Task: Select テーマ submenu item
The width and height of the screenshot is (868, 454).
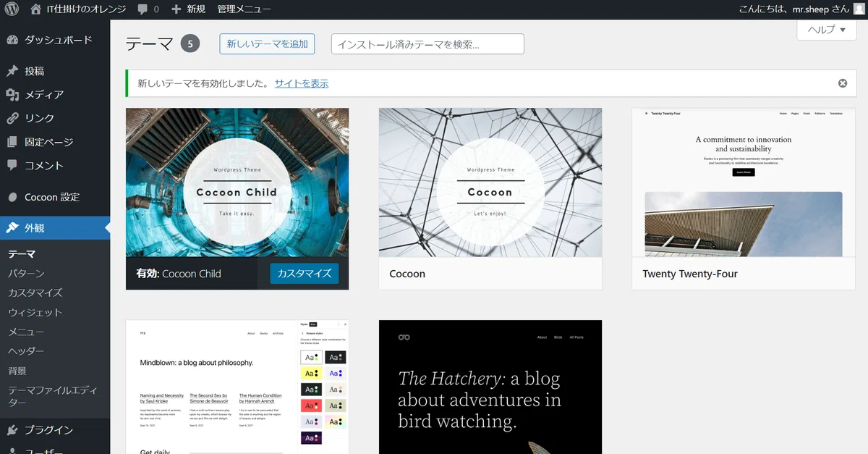Action: 22,254
